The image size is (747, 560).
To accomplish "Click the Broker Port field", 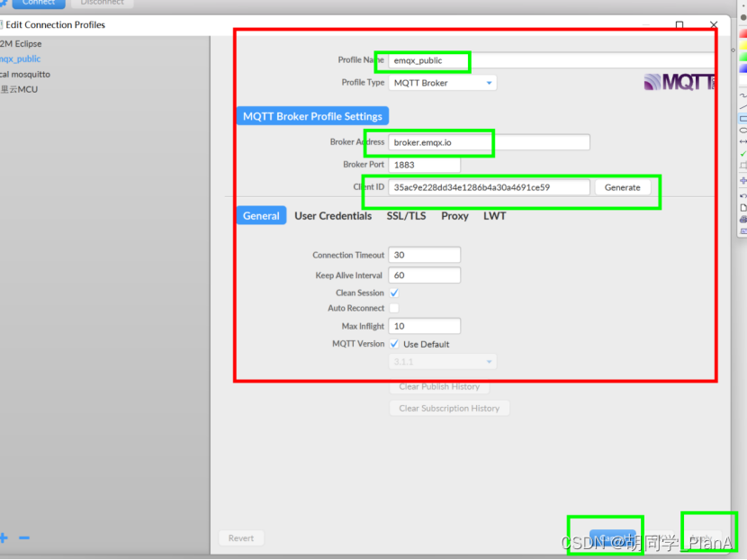I will click(425, 165).
